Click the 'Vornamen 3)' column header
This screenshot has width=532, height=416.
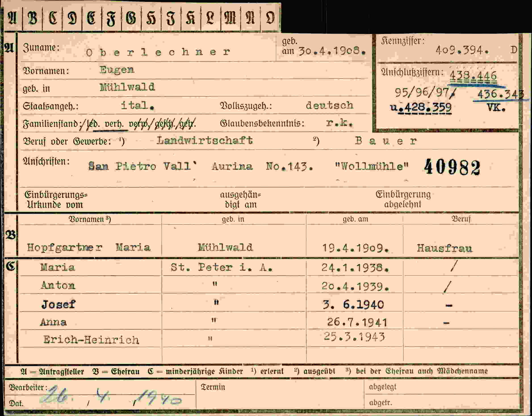point(90,219)
